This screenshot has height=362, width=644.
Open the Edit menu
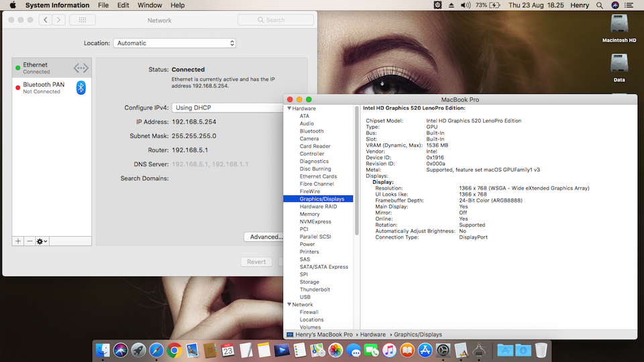coord(123,5)
